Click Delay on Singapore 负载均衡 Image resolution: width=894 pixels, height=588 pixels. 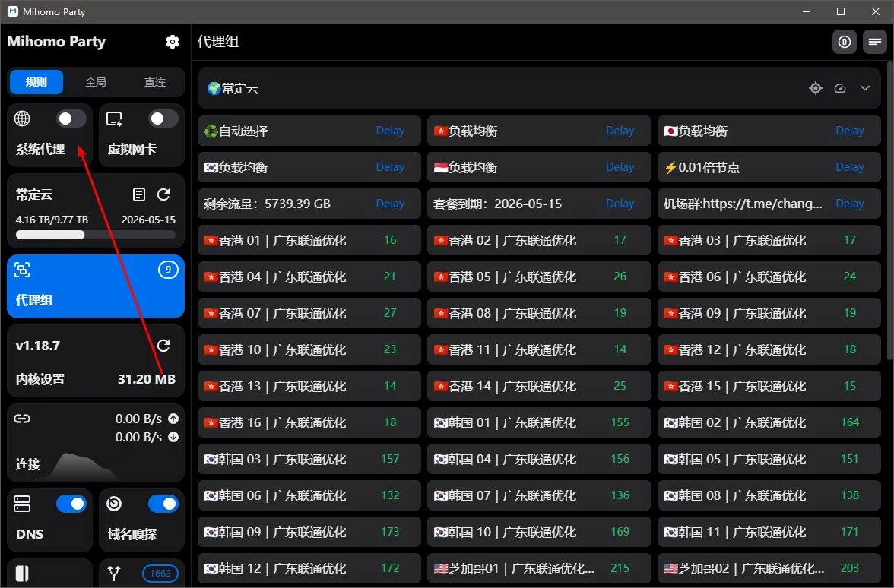pyautogui.click(x=620, y=167)
